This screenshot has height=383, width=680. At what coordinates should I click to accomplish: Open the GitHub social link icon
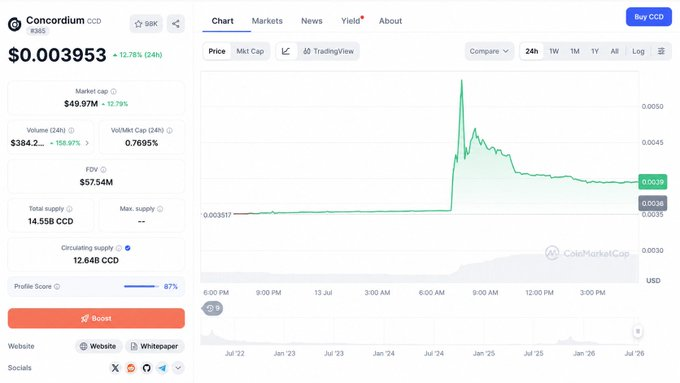click(x=147, y=368)
